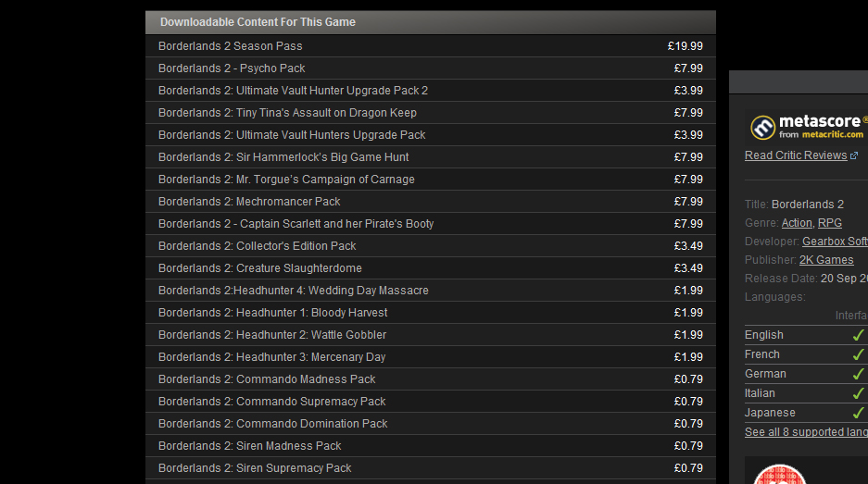This screenshot has height=484, width=868.
Task: Open the Creature Slaughterdome DLC
Action: pos(260,268)
